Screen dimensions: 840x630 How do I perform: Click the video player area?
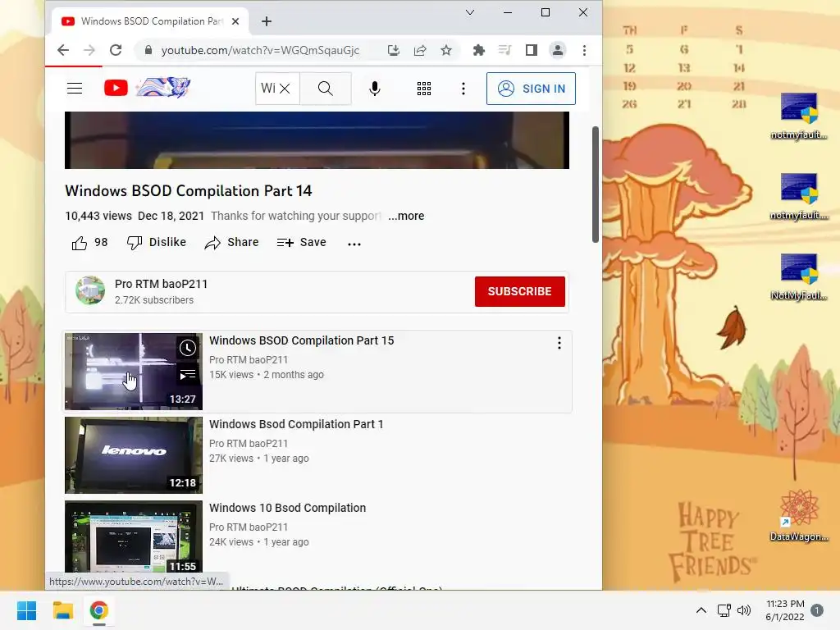tap(317, 139)
